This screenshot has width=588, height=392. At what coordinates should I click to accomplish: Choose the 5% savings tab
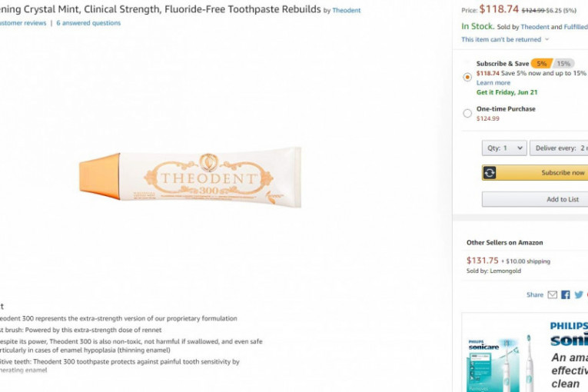[x=542, y=64]
